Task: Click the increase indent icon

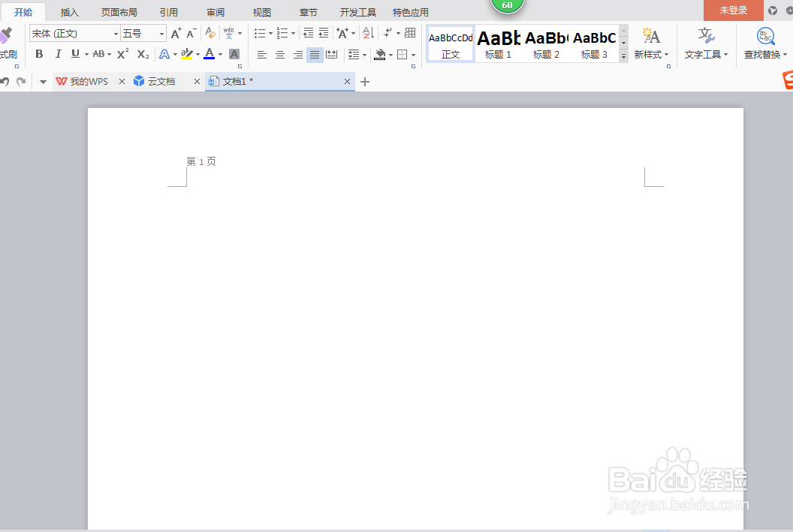Action: pyautogui.click(x=324, y=33)
